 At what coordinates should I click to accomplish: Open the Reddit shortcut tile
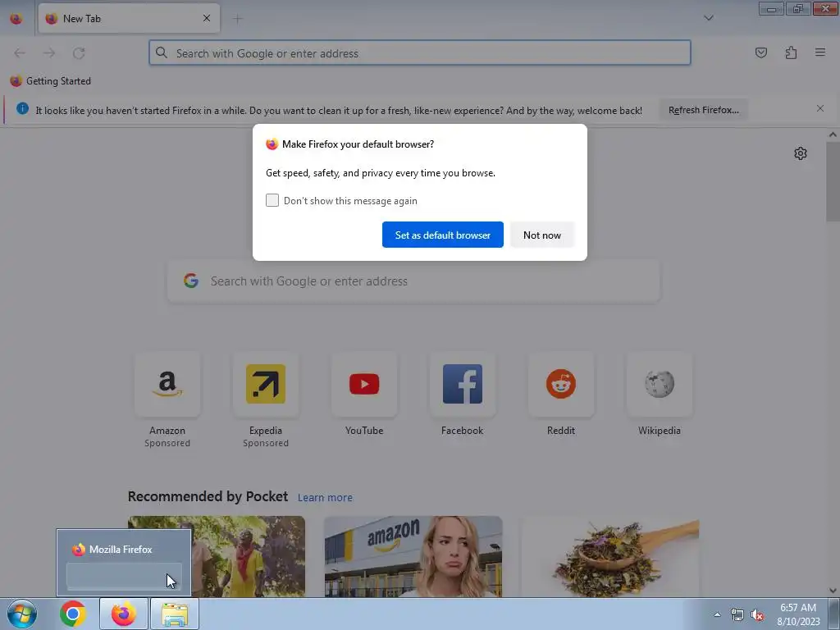(561, 384)
